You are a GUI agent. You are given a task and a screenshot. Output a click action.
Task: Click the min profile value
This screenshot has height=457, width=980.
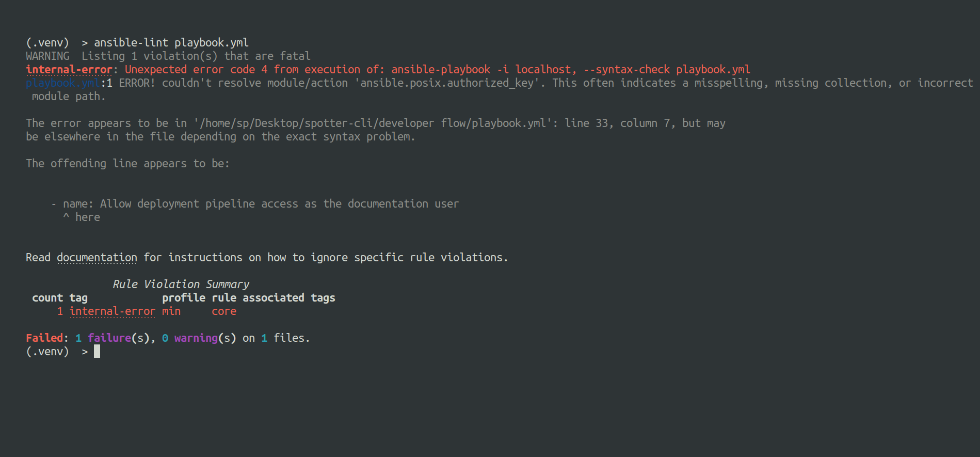(x=171, y=311)
